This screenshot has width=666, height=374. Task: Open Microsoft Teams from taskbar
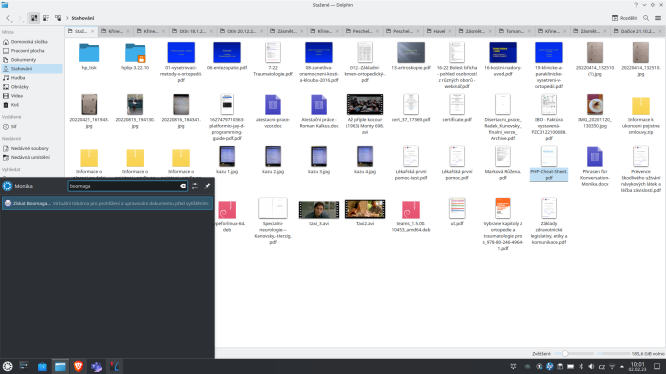point(96,366)
